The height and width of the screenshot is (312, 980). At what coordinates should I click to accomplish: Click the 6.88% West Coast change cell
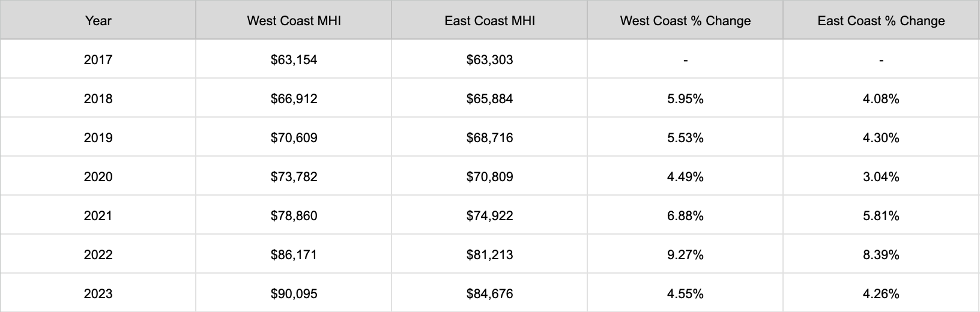(685, 215)
